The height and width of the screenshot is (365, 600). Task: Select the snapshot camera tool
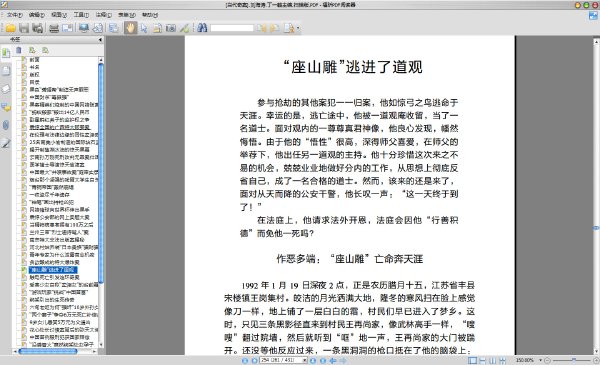click(x=171, y=28)
